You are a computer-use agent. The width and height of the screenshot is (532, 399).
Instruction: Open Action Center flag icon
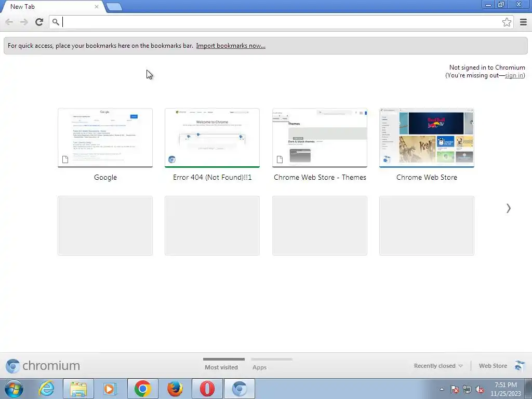pyautogui.click(x=455, y=389)
